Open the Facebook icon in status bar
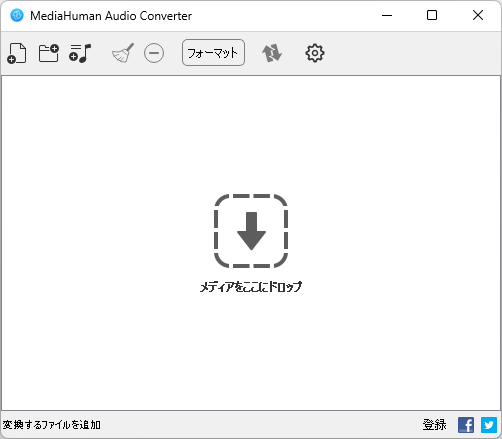The height and width of the screenshot is (439, 502). (x=466, y=425)
